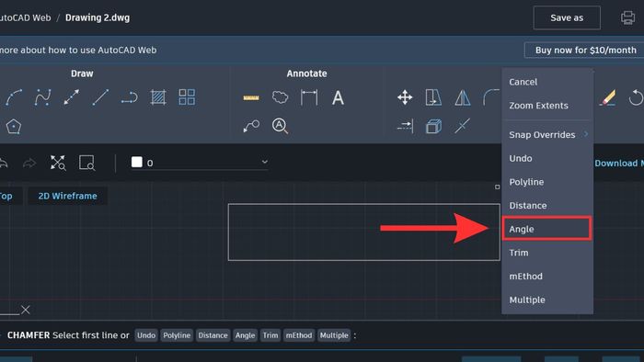This screenshot has width=644, height=362.
Task: Select the Fillet tool
Action: 491,97
